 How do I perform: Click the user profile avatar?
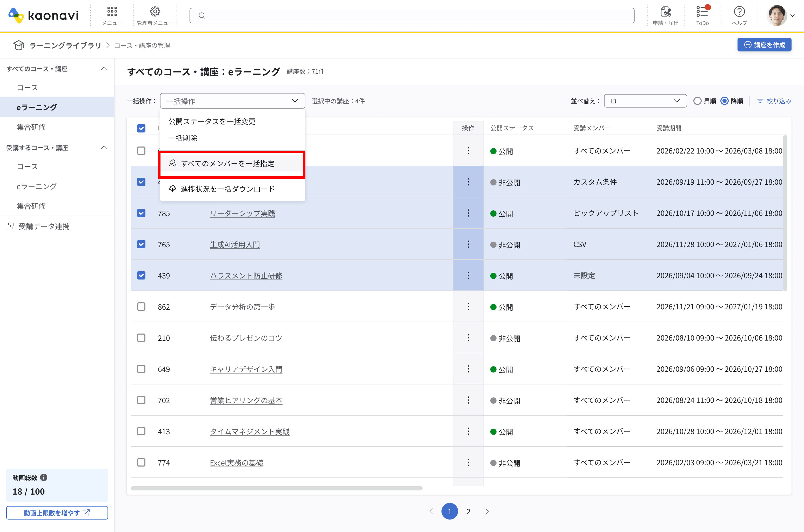[x=777, y=15]
